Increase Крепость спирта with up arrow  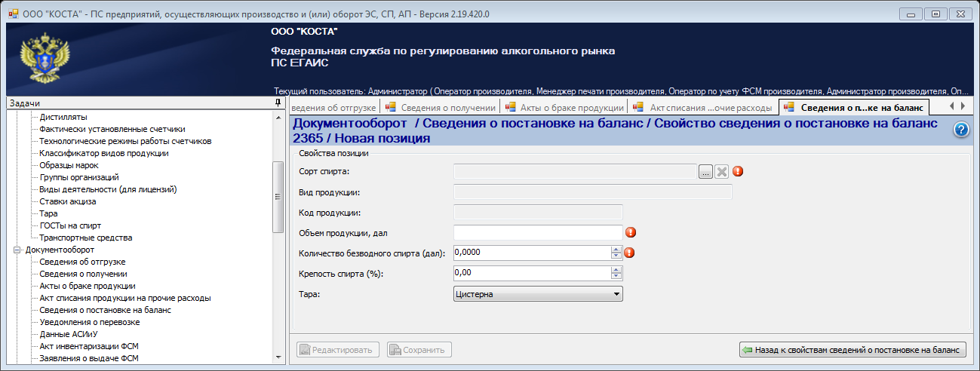tap(616, 270)
